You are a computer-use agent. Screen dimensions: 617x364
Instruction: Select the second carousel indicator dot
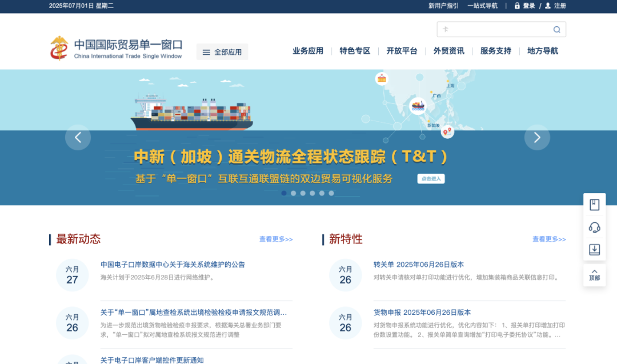pos(293,193)
